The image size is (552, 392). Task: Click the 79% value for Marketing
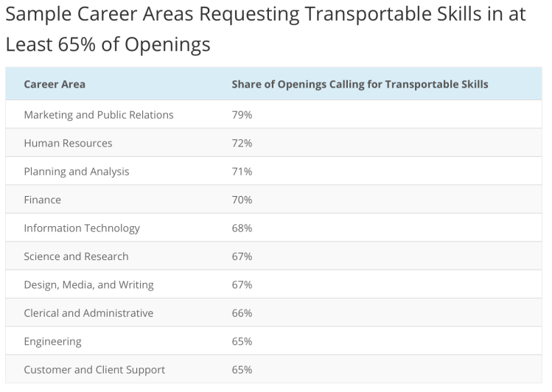pyautogui.click(x=242, y=115)
